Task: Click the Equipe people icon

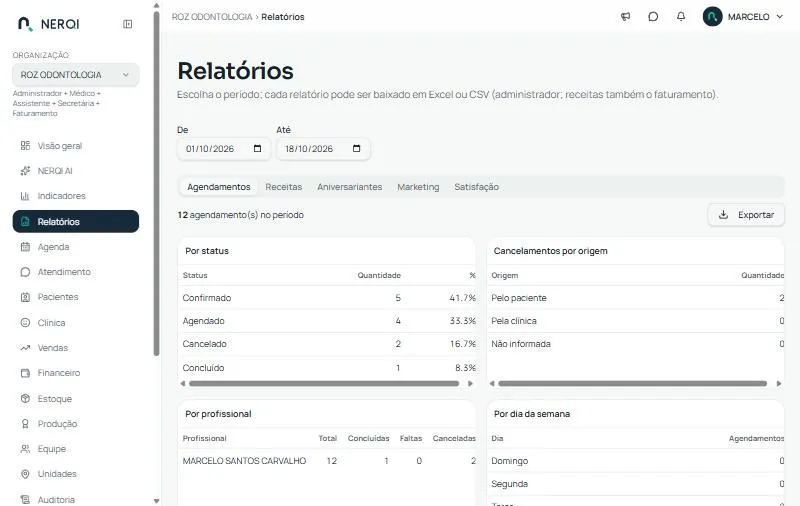Action: coord(25,449)
